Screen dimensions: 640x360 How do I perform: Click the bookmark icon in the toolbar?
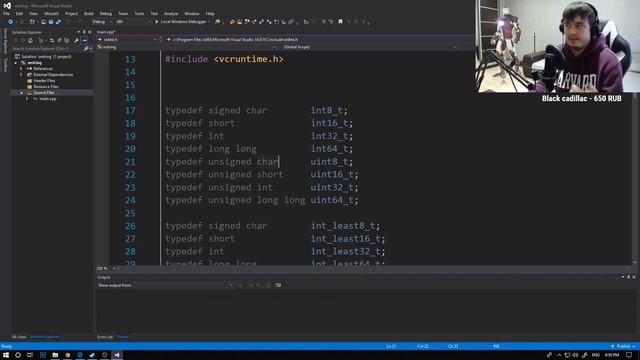point(340,22)
